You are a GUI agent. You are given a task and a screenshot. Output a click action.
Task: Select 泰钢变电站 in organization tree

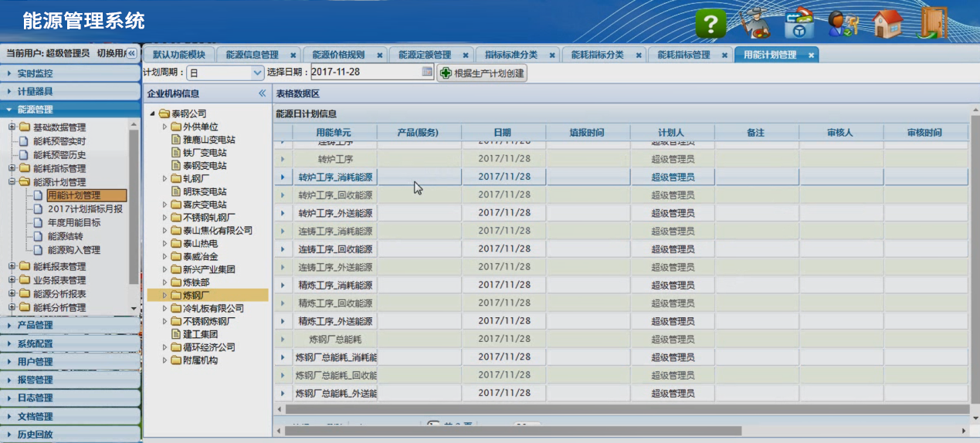(x=204, y=166)
